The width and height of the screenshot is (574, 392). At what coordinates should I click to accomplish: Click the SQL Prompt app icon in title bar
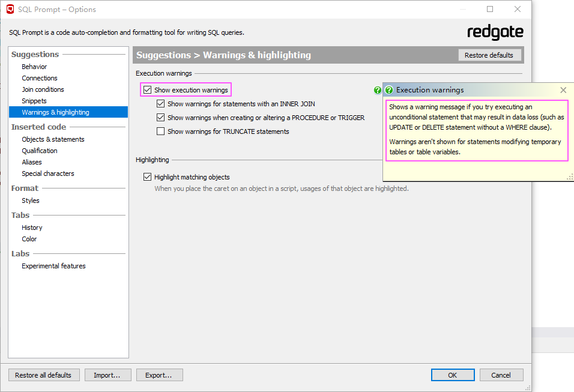pyautogui.click(x=10, y=9)
